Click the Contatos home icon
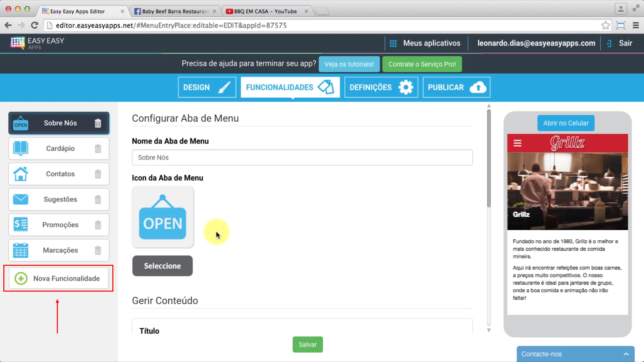The width and height of the screenshot is (644, 362). tap(20, 174)
